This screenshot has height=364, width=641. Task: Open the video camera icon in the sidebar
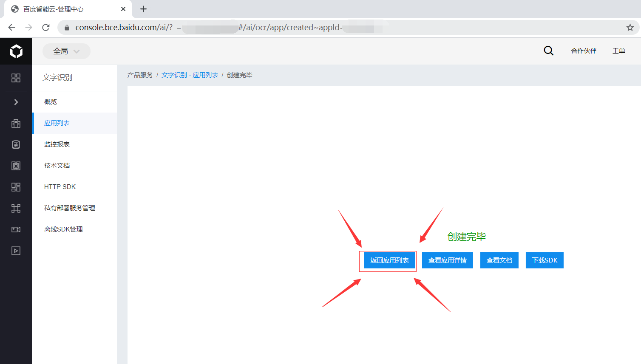[16, 229]
